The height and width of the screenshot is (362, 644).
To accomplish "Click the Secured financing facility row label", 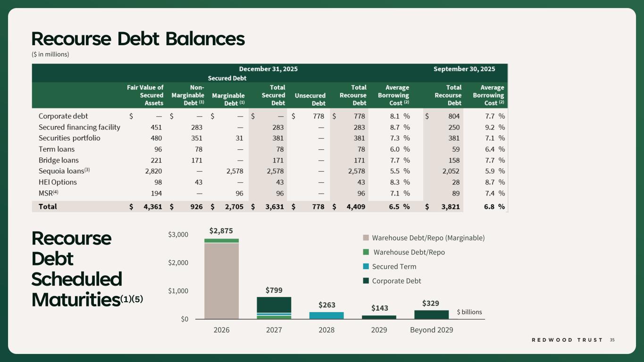I will point(79,127).
